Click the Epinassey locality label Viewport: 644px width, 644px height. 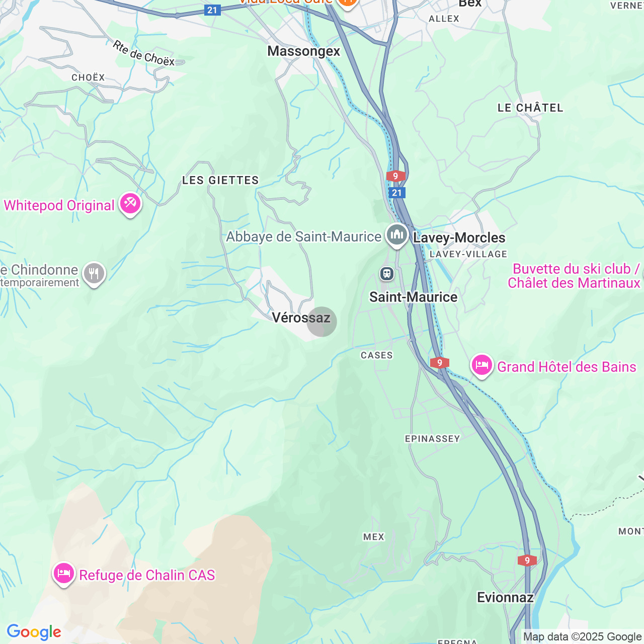[433, 439]
